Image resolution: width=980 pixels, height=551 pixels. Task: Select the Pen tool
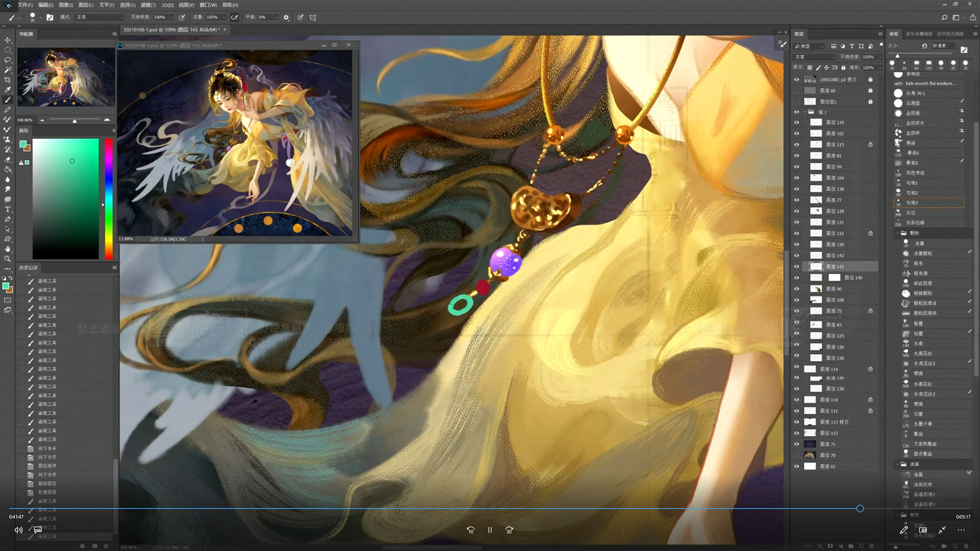[8, 219]
